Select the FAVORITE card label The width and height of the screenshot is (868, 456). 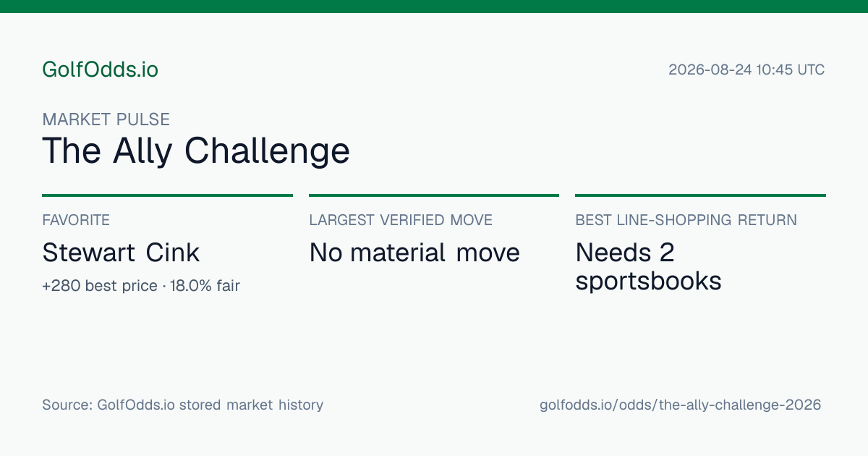click(x=76, y=220)
